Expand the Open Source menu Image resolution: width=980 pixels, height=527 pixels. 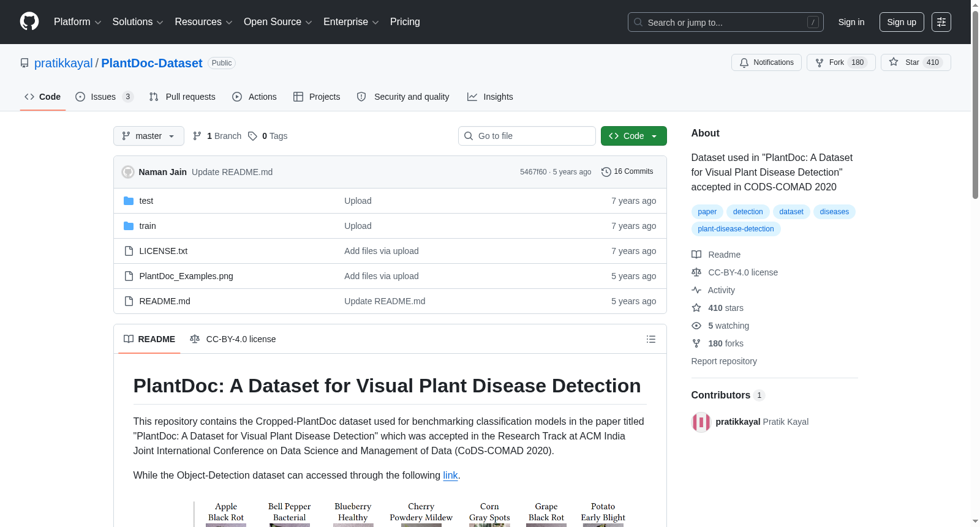click(278, 22)
